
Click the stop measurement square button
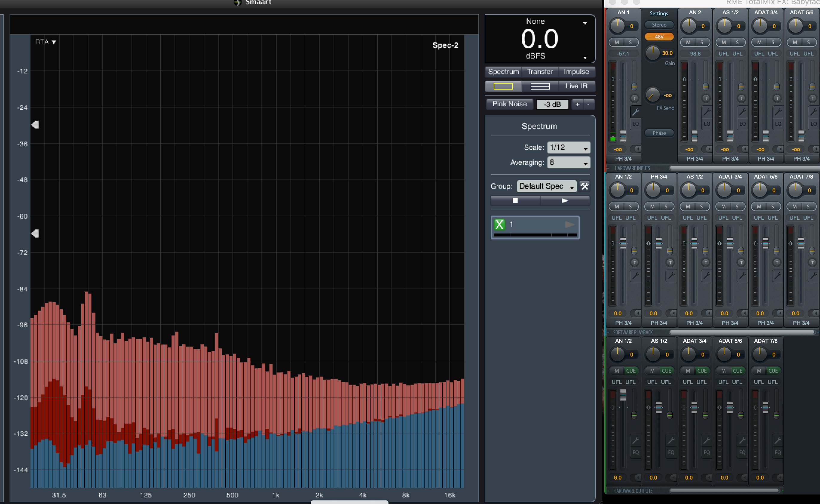pos(515,201)
